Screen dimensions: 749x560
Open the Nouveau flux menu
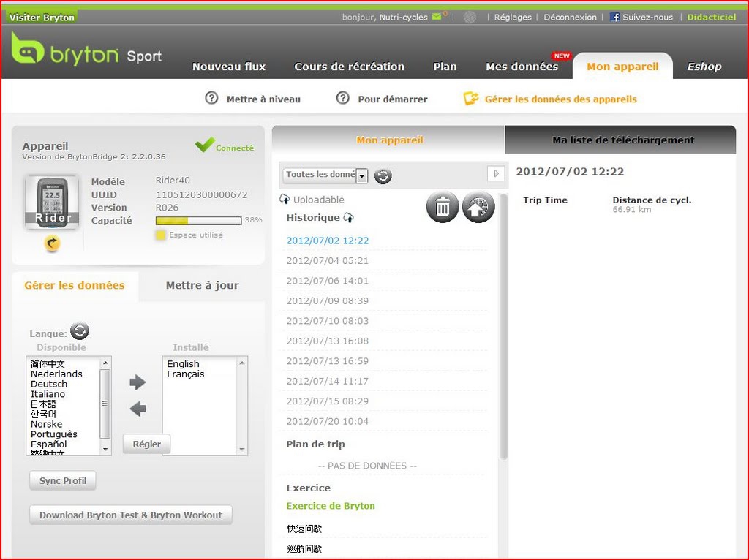[229, 67]
